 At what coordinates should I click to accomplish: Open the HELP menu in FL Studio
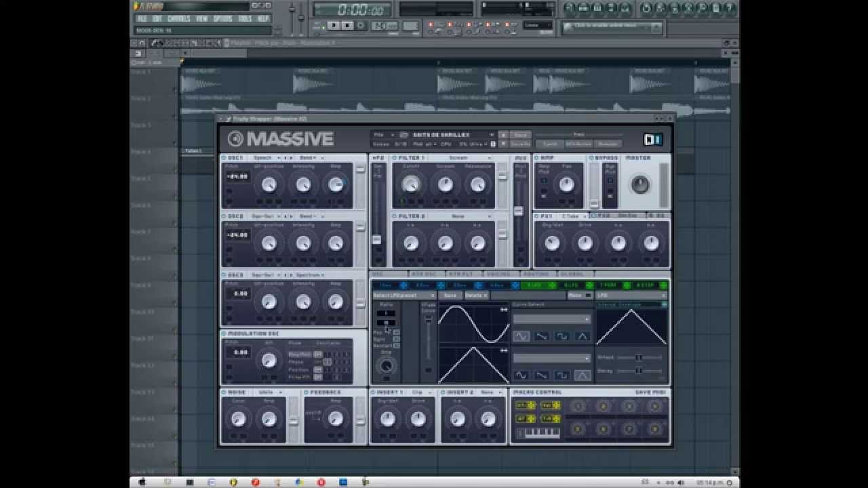pos(263,19)
